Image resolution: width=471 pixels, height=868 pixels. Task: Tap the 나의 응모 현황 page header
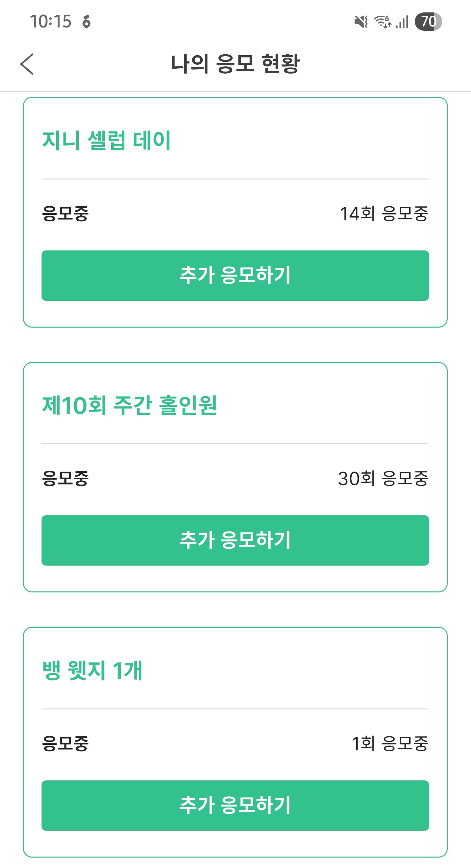click(x=235, y=64)
